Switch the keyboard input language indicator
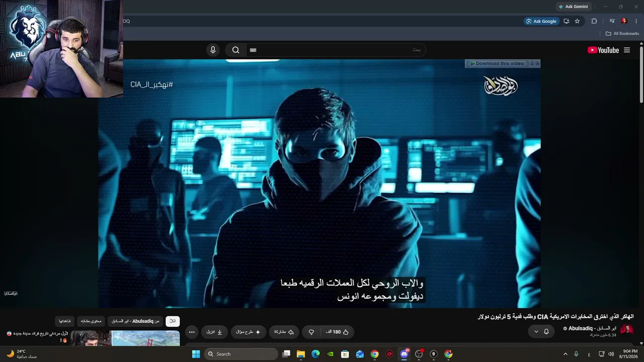Image resolution: width=644 pixels, height=362 pixels. pos(589,354)
